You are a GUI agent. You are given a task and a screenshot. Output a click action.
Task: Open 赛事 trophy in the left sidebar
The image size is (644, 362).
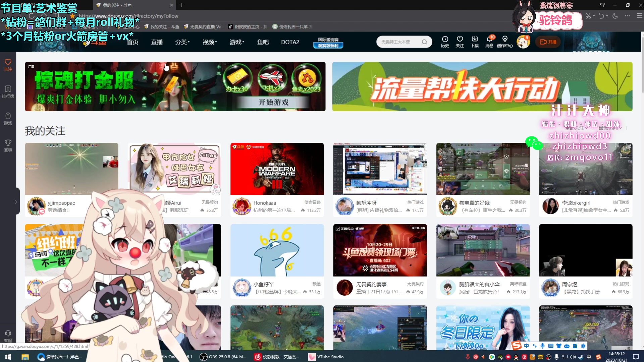[x=8, y=145]
